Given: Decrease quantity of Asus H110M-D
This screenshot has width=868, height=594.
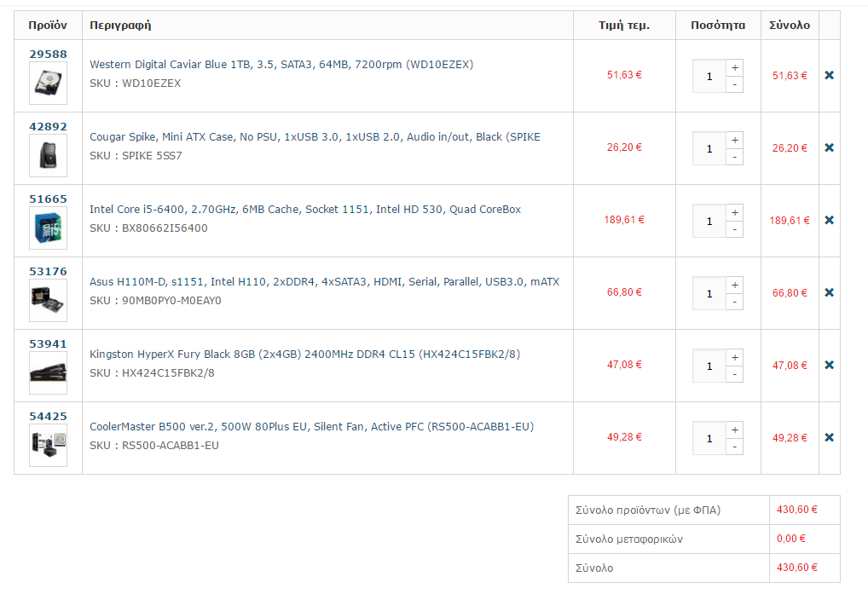Looking at the screenshot, I should pyautogui.click(x=735, y=302).
